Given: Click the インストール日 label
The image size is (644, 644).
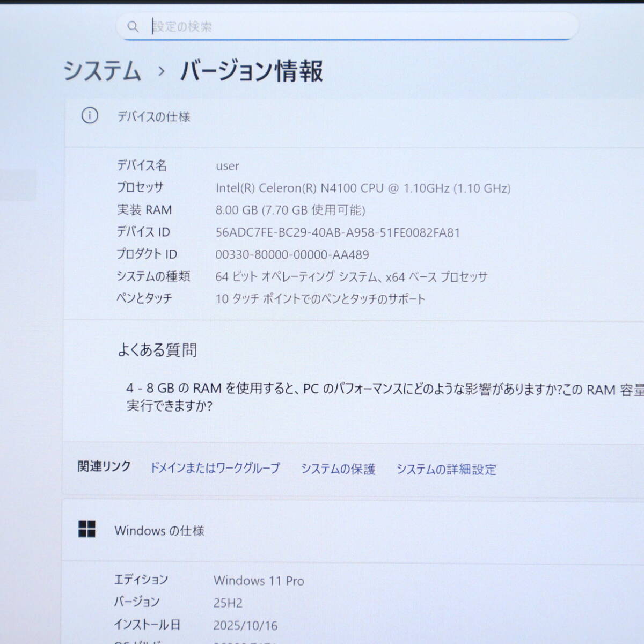Looking at the screenshot, I should tap(147, 625).
